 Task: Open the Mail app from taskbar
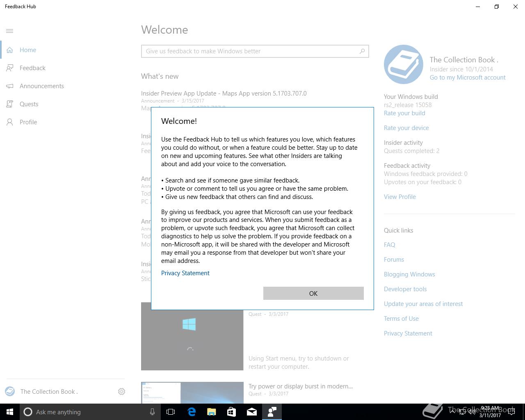[x=252, y=412]
